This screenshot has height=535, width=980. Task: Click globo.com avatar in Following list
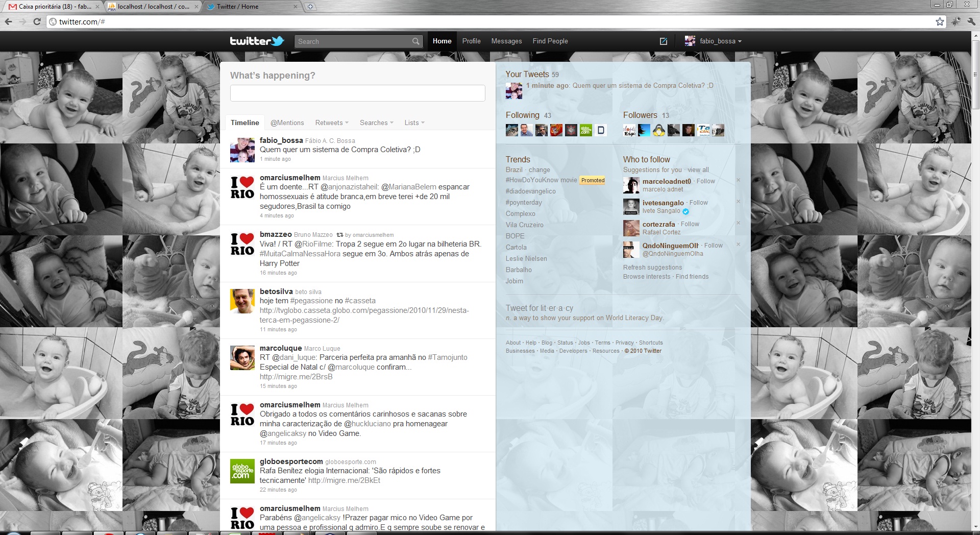[586, 130]
